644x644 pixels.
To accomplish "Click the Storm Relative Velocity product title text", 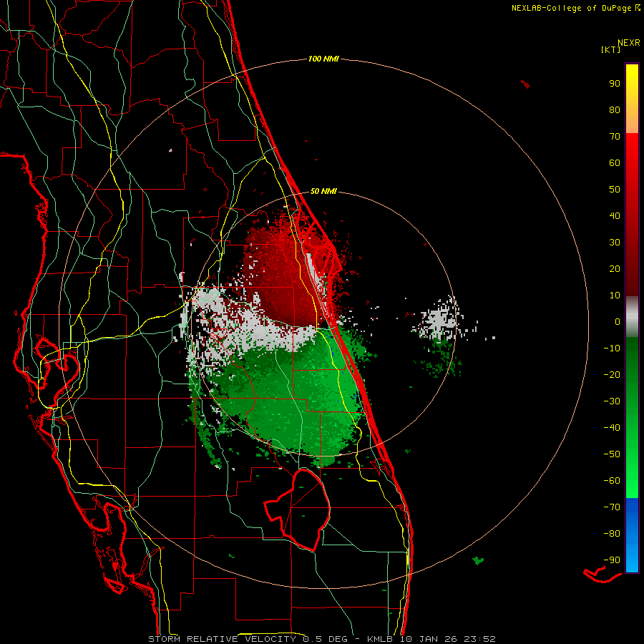I will click(222, 639).
